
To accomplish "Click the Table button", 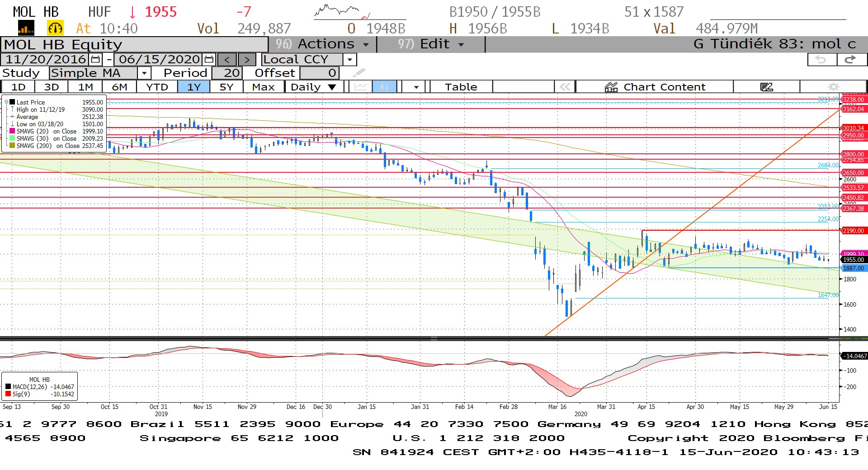I will (x=461, y=87).
